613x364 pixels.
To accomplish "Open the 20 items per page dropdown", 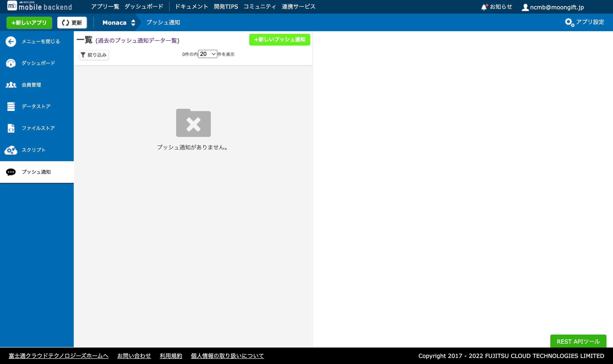I will 207,54.
